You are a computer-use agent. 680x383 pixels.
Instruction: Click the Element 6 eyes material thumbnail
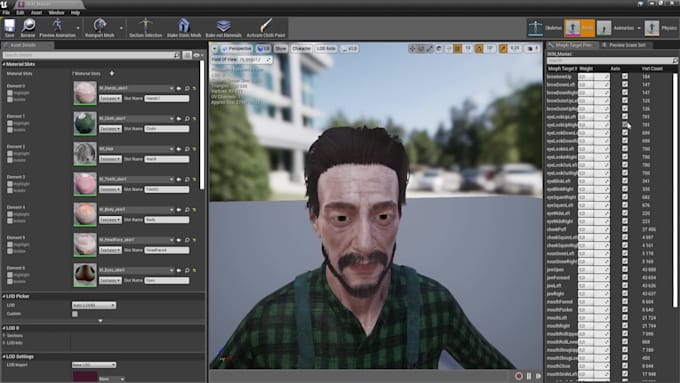85,275
